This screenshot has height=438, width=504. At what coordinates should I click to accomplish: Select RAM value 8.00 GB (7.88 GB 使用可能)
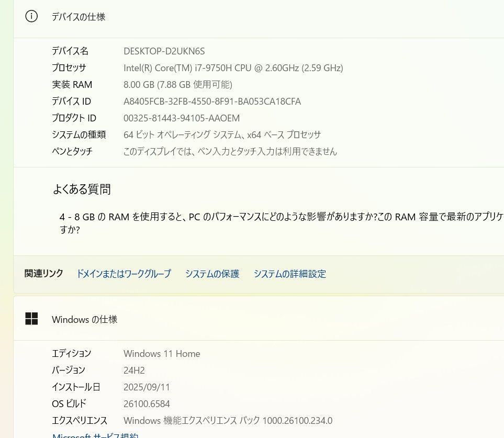click(x=178, y=85)
